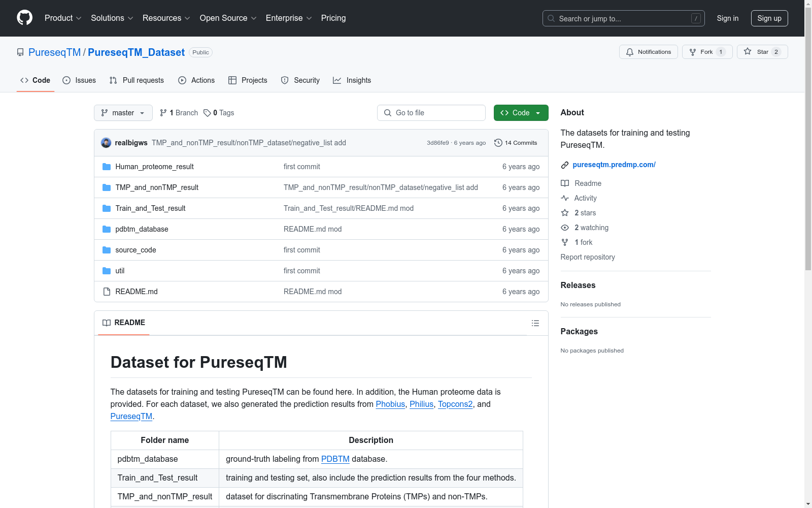Open the Train_and_Test_result folder
The width and height of the screenshot is (812, 508).
[150, 208]
